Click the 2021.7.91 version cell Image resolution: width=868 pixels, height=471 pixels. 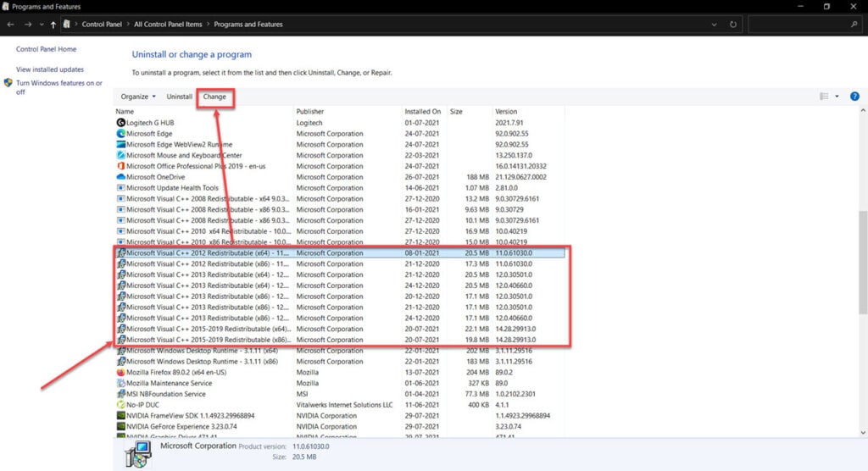point(509,123)
